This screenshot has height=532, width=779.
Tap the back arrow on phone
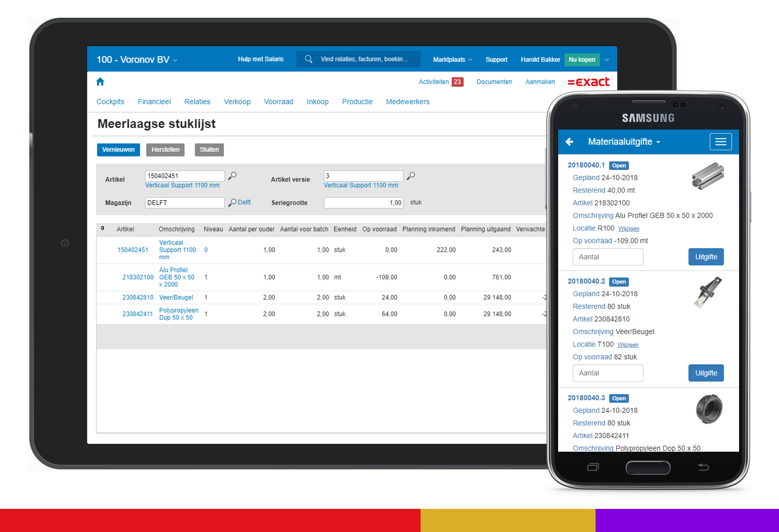point(569,142)
